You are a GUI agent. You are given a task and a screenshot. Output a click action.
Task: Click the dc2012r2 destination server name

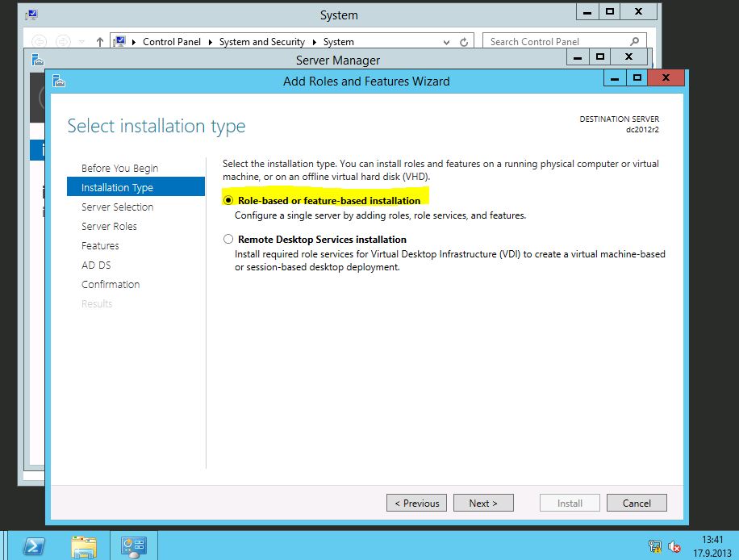click(x=642, y=130)
